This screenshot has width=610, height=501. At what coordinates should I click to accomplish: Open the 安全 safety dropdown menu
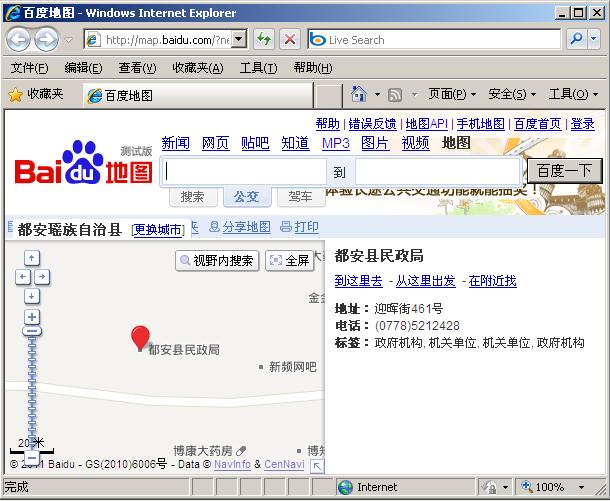coord(512,94)
